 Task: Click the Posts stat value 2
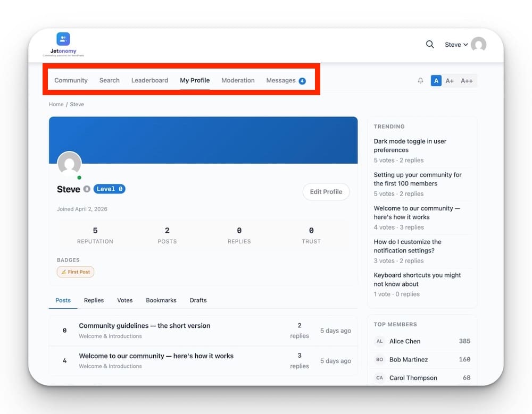(167, 231)
